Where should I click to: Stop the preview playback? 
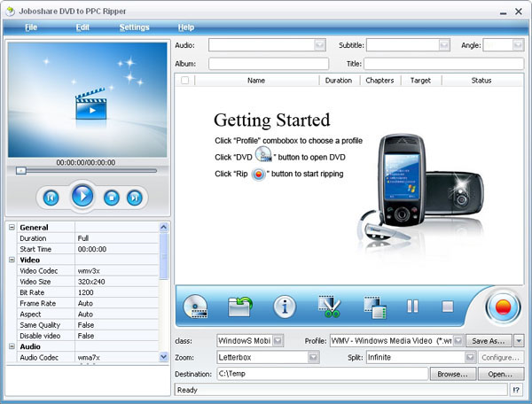[112, 198]
